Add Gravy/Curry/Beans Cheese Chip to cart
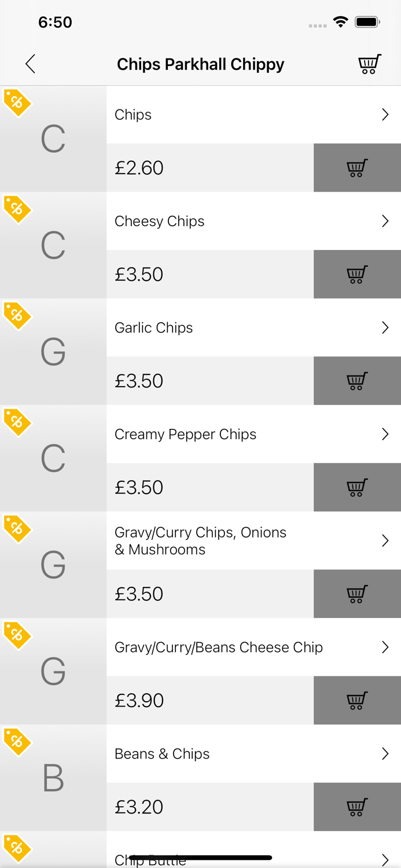The width and height of the screenshot is (401, 868). pyautogui.click(x=356, y=700)
